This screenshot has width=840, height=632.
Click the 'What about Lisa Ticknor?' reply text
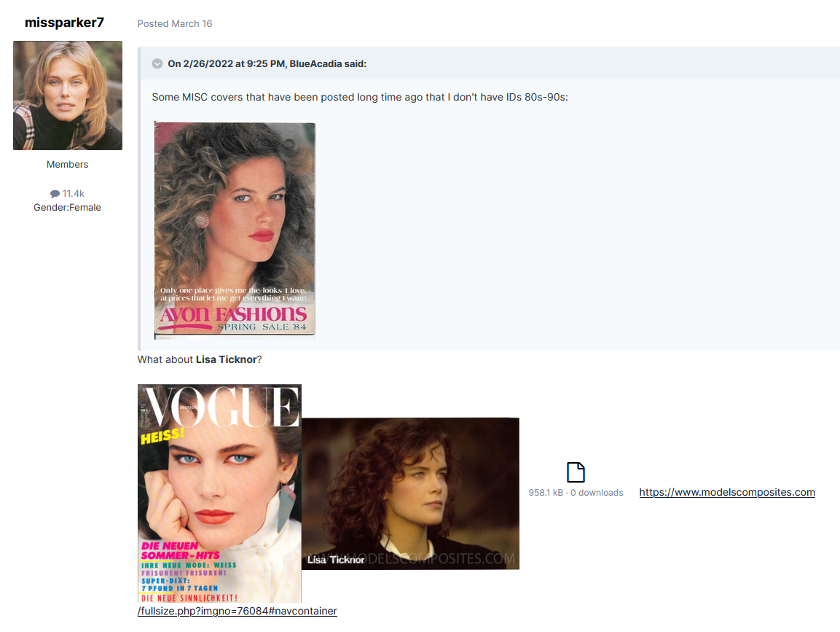[200, 359]
